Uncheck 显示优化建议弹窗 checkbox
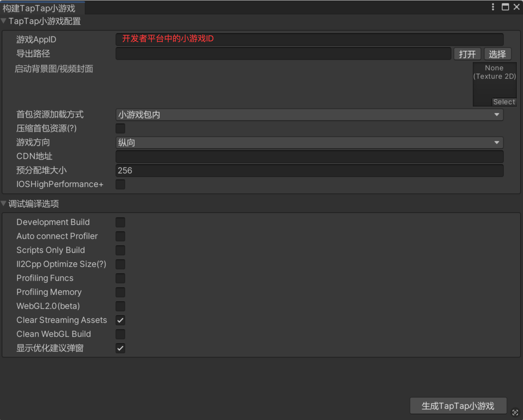 coord(120,348)
